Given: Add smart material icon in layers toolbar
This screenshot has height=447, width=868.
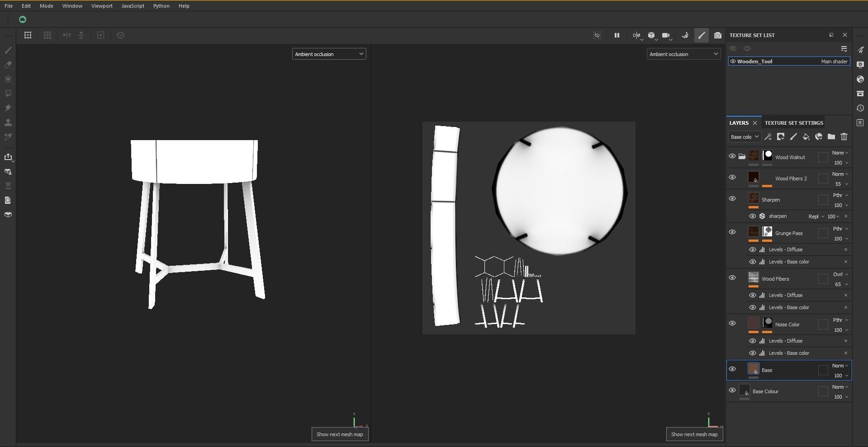Looking at the screenshot, I should [819, 136].
